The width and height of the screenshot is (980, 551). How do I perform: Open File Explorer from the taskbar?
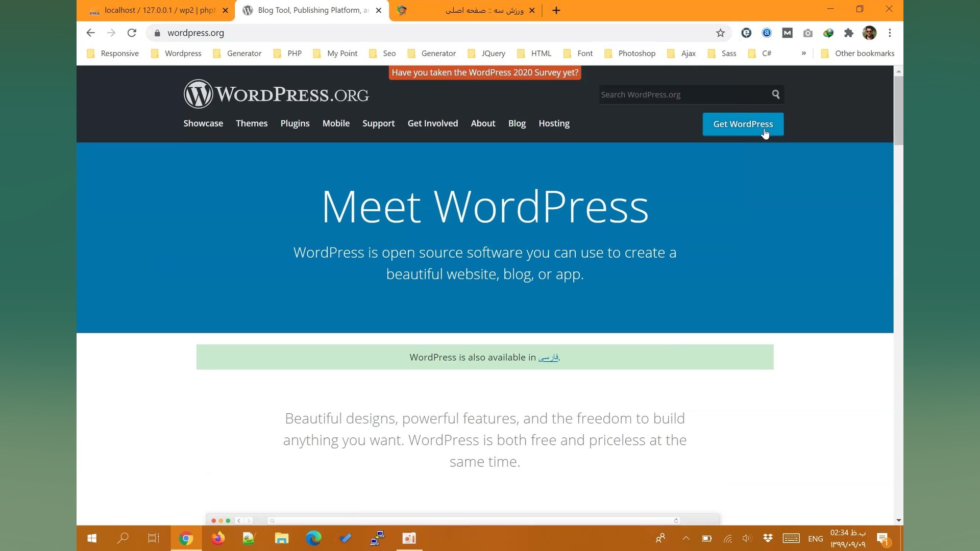(282, 538)
